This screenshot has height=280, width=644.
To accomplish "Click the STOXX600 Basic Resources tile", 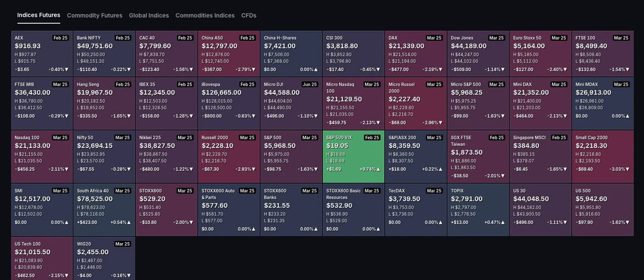I will [353, 210].
